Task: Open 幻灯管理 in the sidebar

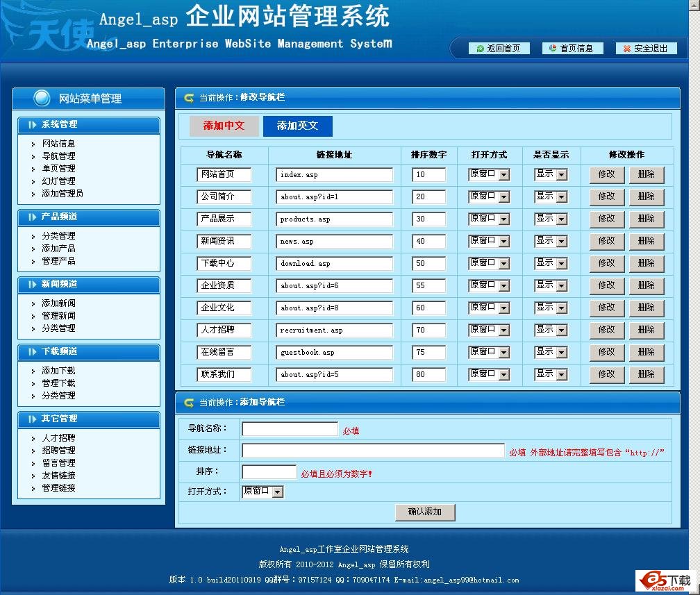Action: (x=58, y=181)
